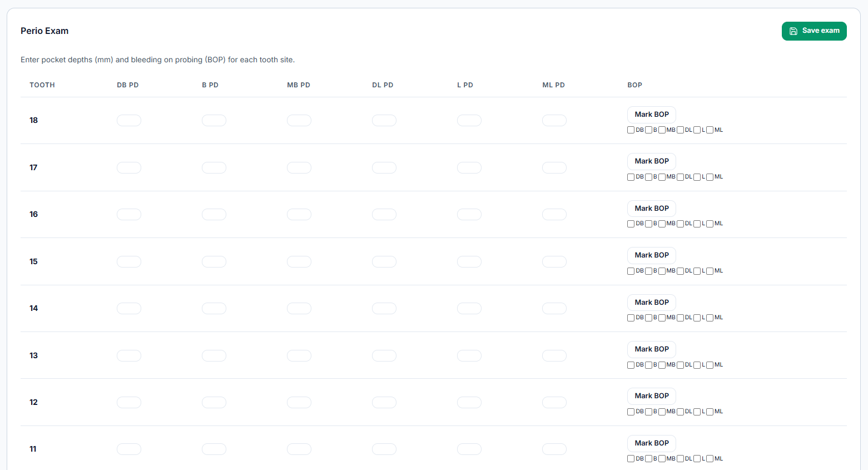Check the MB bleeding box for tooth 16

click(662, 224)
